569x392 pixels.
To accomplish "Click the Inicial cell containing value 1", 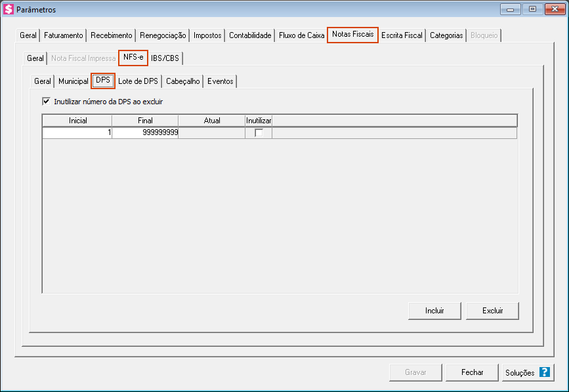I will (77, 133).
